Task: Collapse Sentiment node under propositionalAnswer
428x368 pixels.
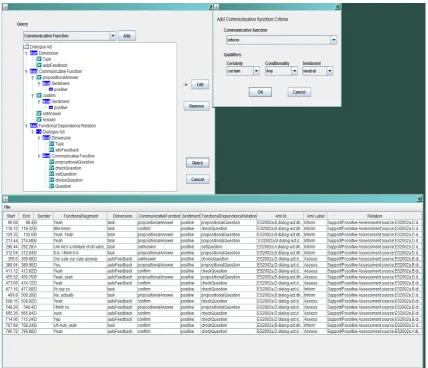Action: 39,83
